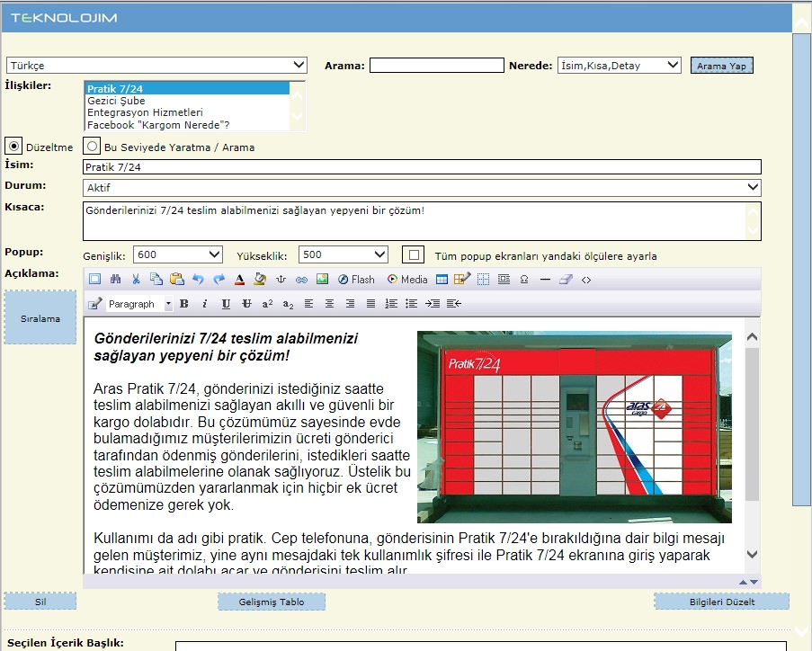
Task: Paste from clipboard icon
Action: pos(177,280)
